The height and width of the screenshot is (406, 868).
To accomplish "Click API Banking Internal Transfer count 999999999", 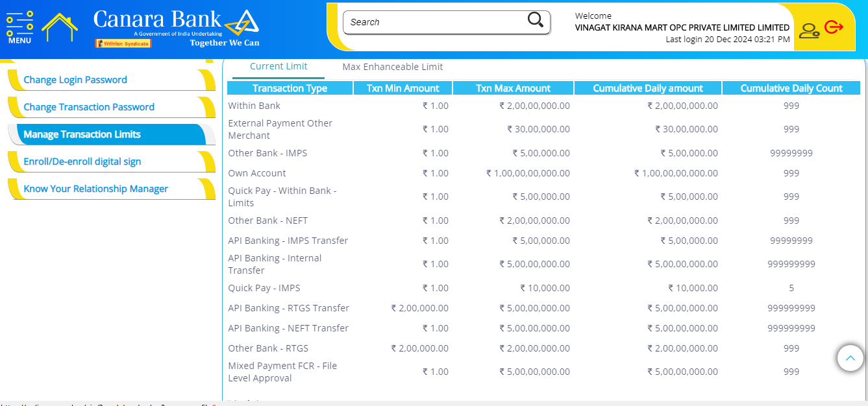I will pyautogui.click(x=791, y=264).
